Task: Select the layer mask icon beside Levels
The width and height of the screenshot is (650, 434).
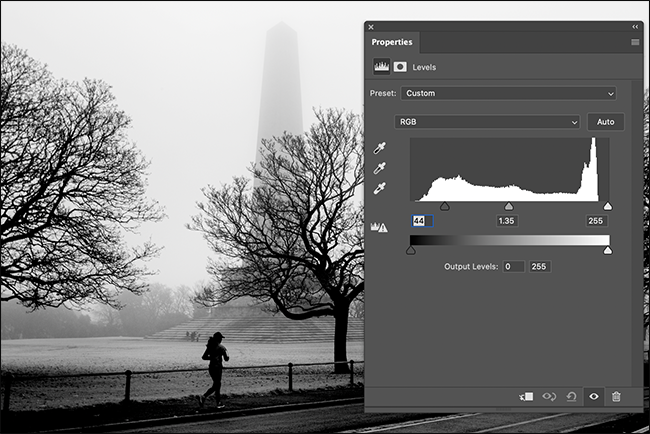Action: pos(400,67)
